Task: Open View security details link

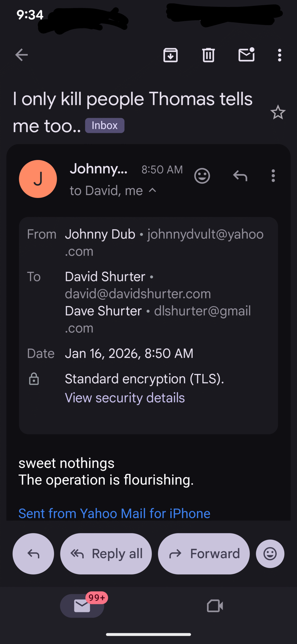Action: coord(125,398)
